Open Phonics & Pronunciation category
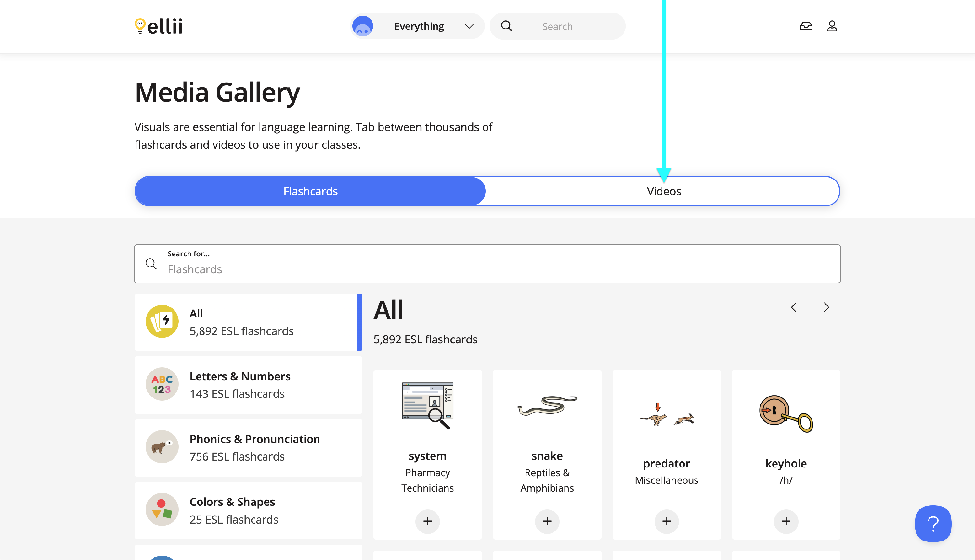 (x=248, y=448)
